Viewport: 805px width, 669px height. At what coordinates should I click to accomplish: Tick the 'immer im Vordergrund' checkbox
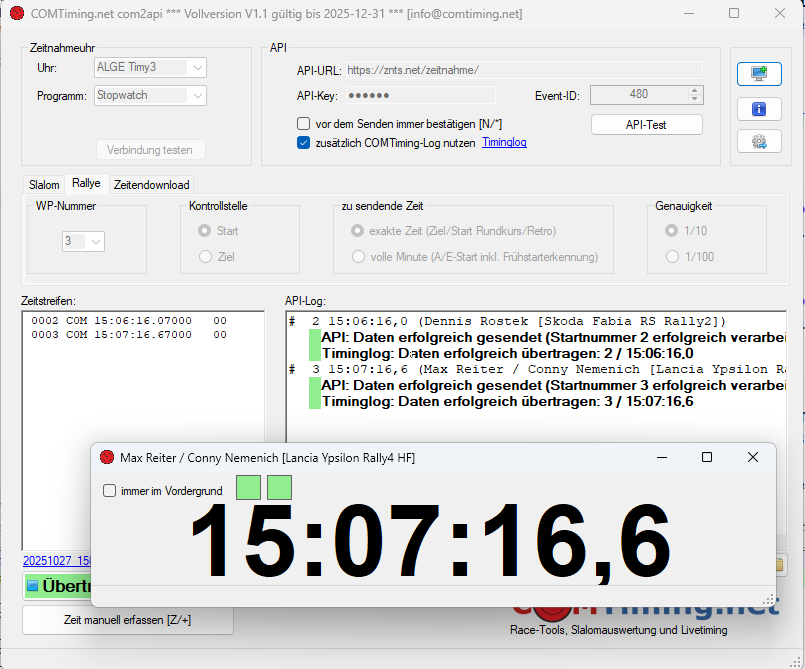click(x=110, y=491)
